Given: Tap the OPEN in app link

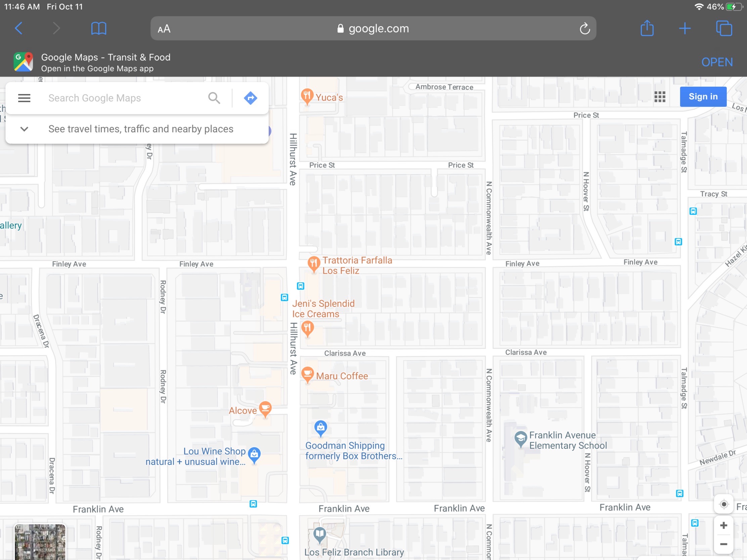Looking at the screenshot, I should coord(717,62).
